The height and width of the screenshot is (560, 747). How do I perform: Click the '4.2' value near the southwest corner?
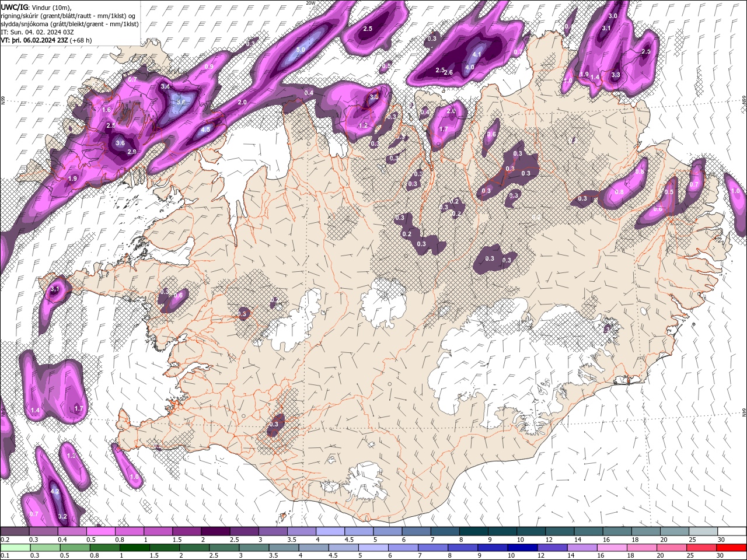tap(55, 491)
